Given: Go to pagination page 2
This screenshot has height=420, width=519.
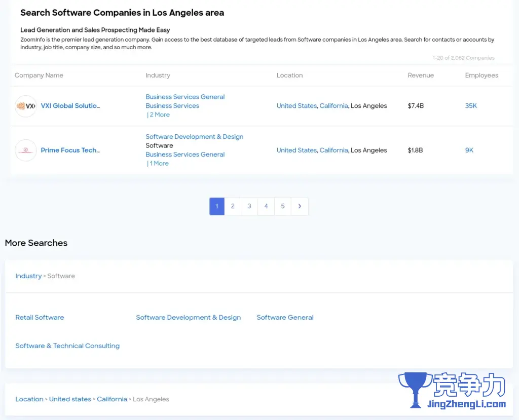Looking at the screenshot, I should (233, 206).
